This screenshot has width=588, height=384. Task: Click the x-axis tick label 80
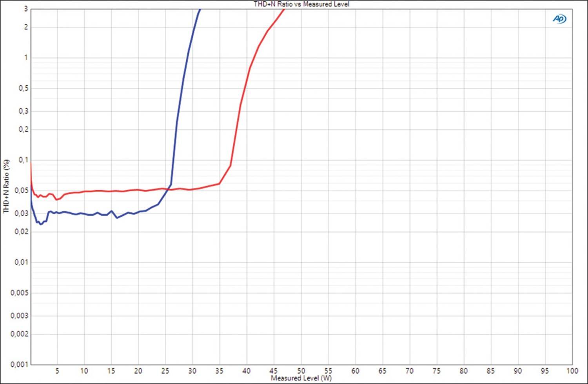click(463, 371)
